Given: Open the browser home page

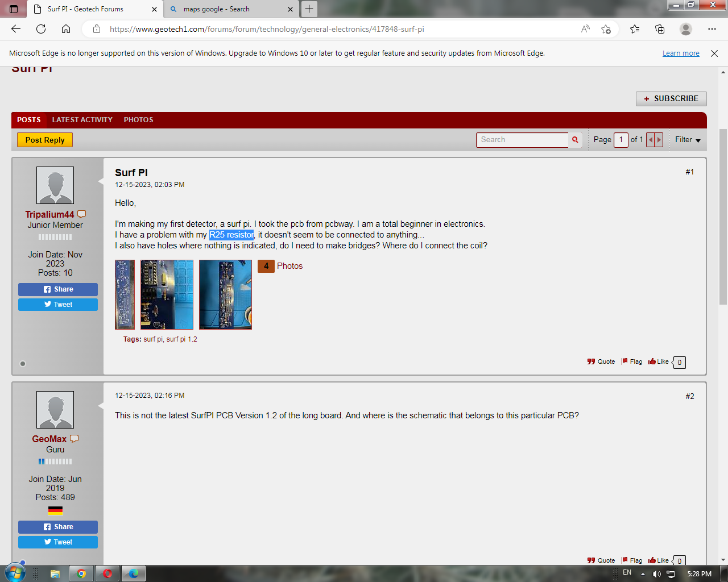Looking at the screenshot, I should [x=66, y=29].
